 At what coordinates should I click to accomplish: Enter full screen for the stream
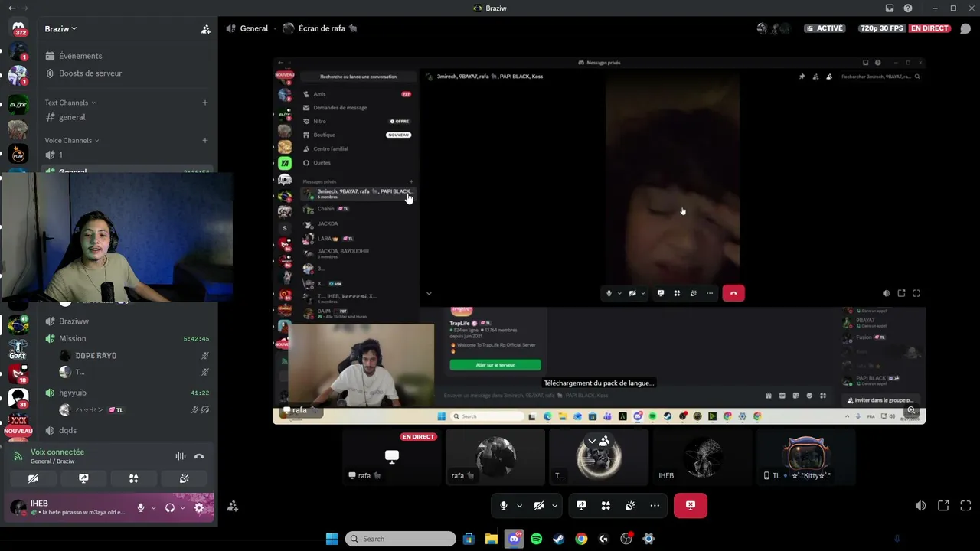965,506
